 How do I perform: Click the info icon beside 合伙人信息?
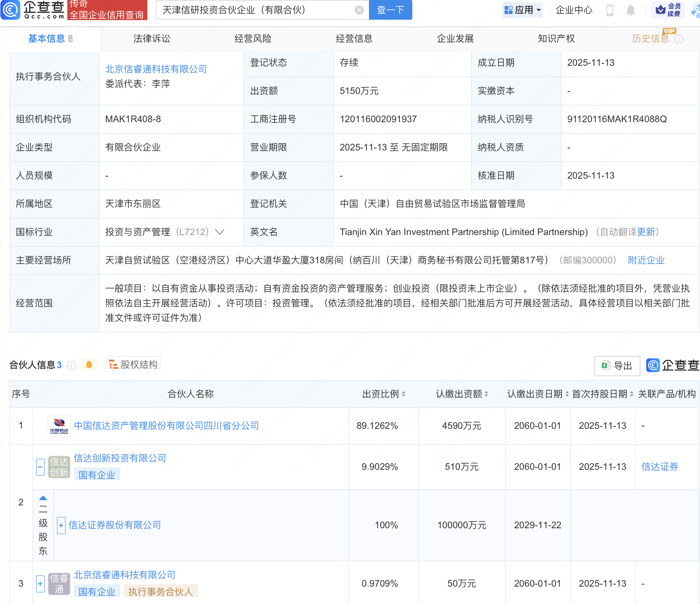coord(71,365)
